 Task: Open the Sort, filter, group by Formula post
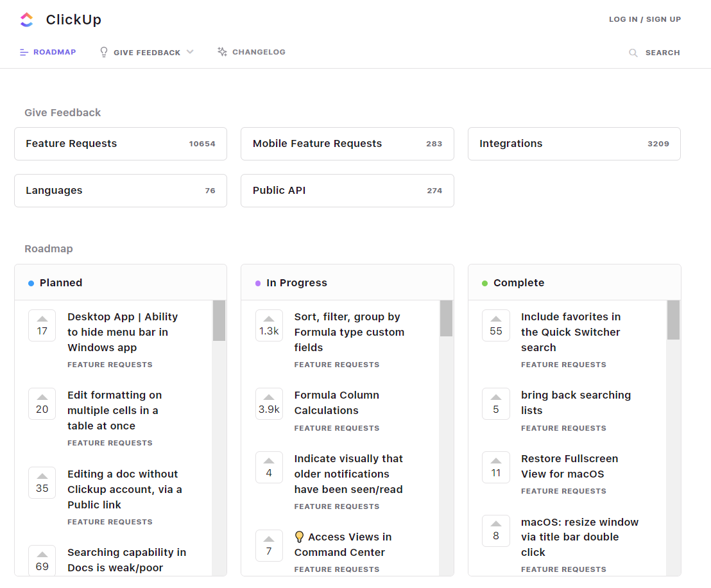click(x=349, y=332)
